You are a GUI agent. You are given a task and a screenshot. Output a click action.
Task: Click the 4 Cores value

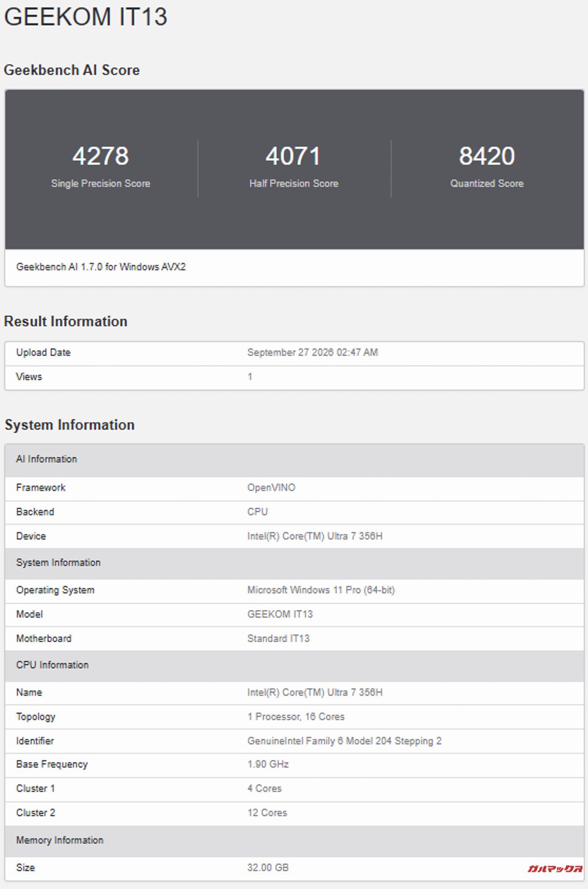[265, 789]
